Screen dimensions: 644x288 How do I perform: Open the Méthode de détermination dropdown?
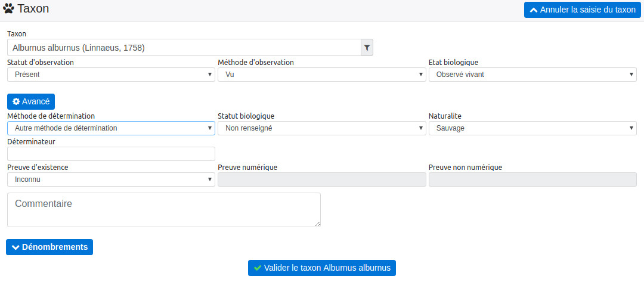(111, 128)
